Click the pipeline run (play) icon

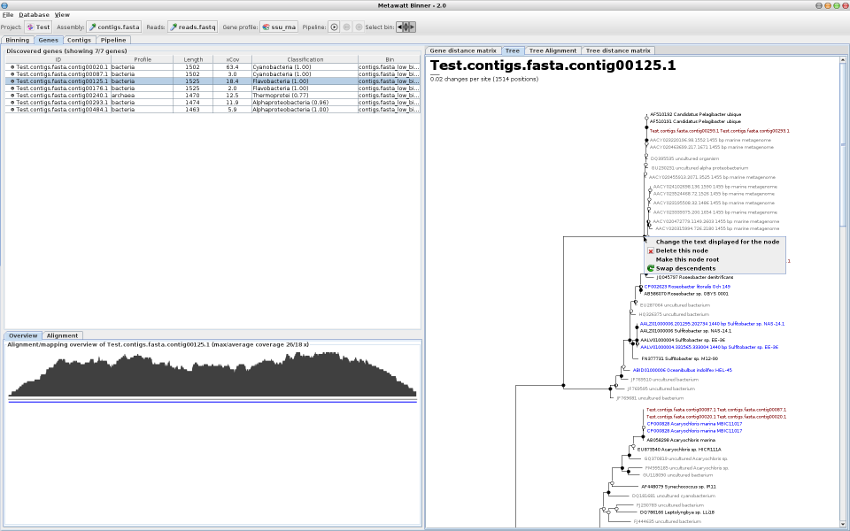point(334,27)
